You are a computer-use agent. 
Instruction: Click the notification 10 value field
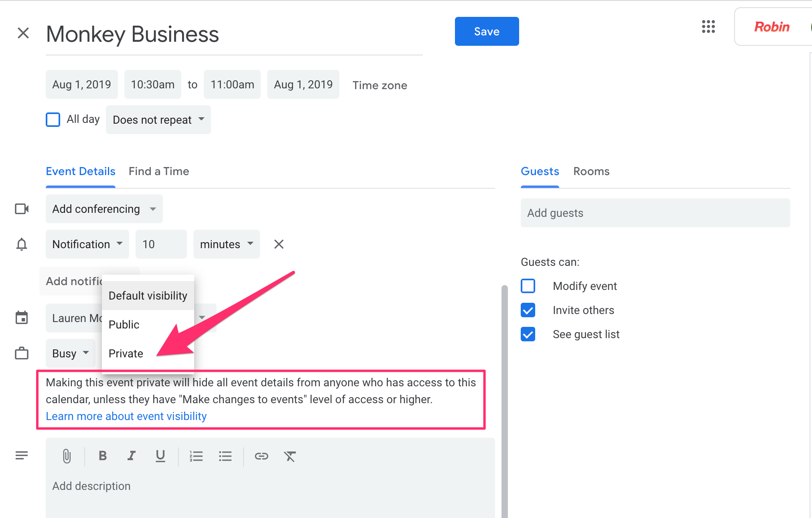coord(161,244)
